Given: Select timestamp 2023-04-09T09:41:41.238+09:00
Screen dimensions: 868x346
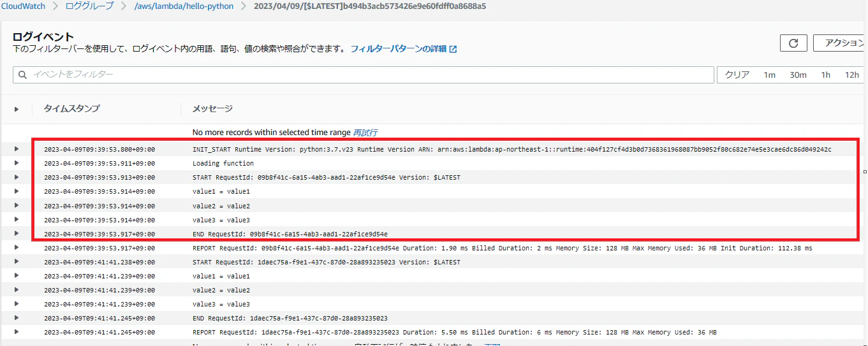Looking at the screenshot, I should 99,262.
